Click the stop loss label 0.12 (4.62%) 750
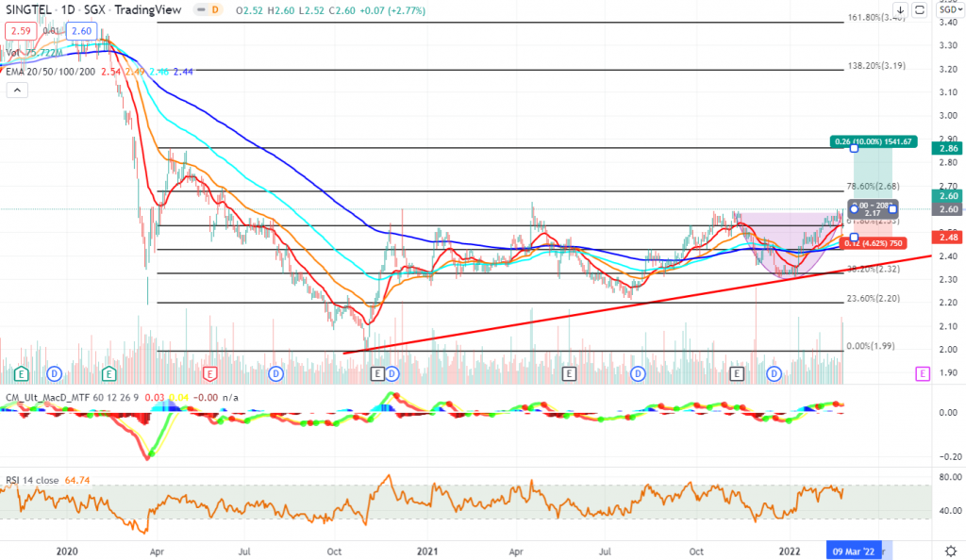Screen dimensions: 966x560 pos(873,243)
